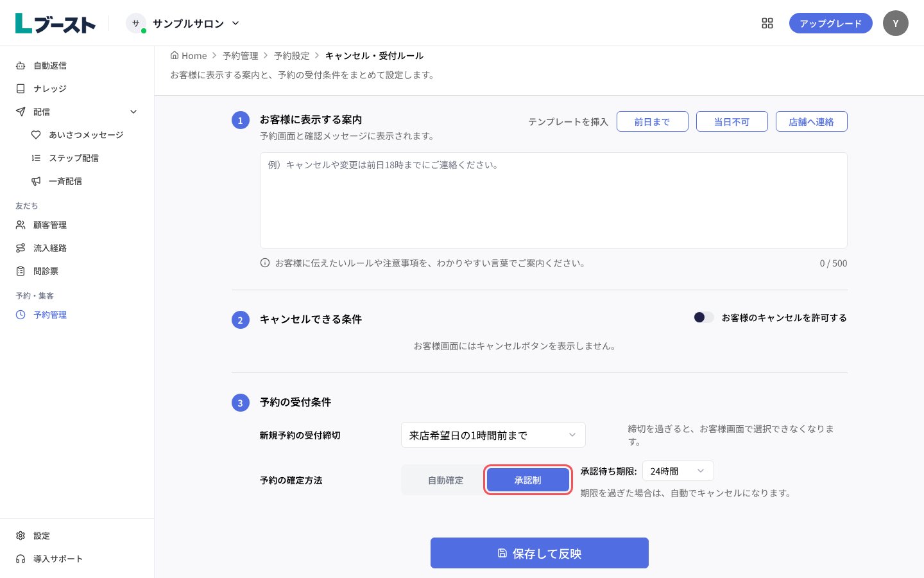
Task: Click the 流入経路 route icon
Action: click(x=21, y=248)
